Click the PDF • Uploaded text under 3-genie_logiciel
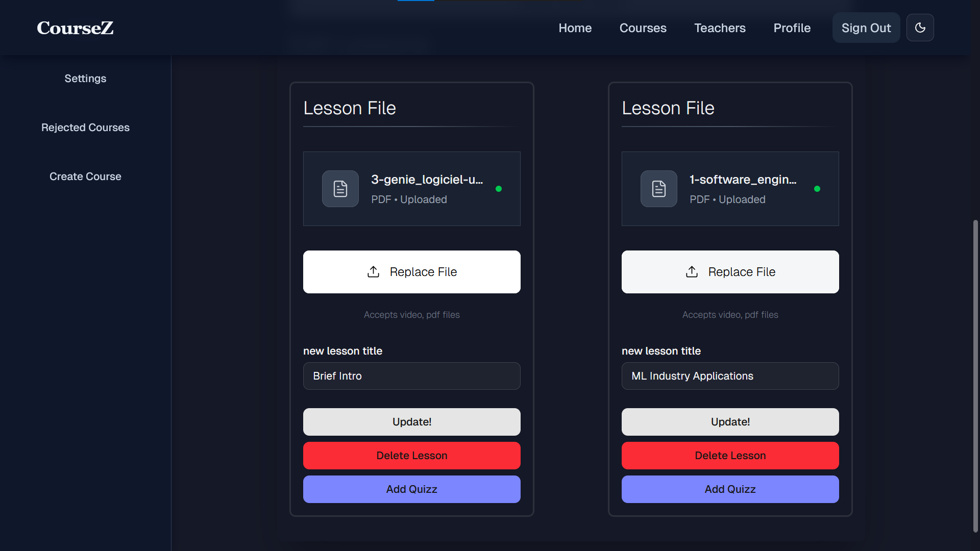 pos(409,199)
